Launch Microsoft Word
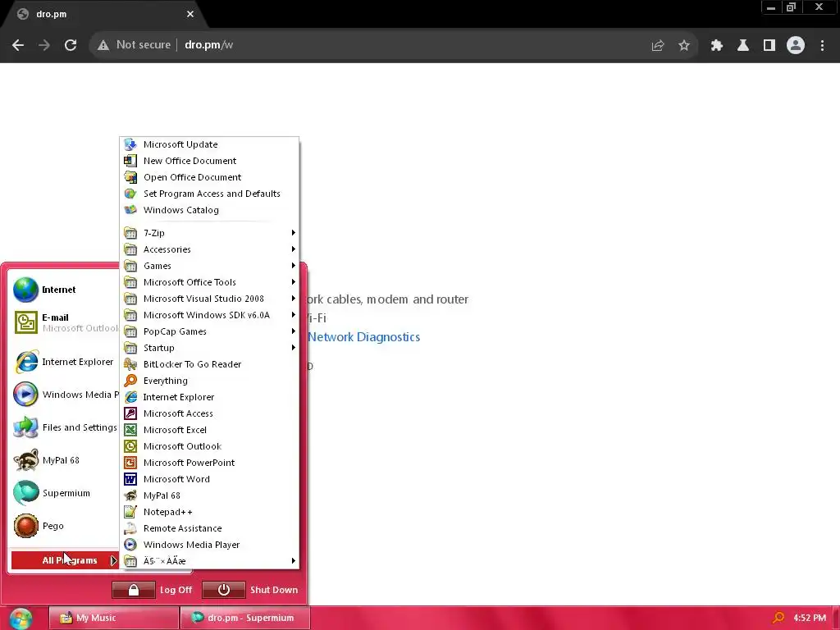Viewport: 840px width, 630px height. [209, 479]
